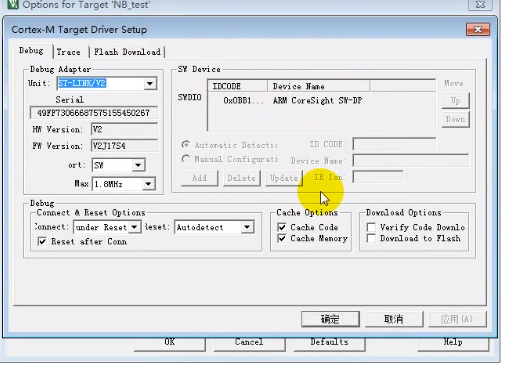Expand the Reset Autodetect dropdown
Viewport: 505px width, 367px height.
[247, 227]
